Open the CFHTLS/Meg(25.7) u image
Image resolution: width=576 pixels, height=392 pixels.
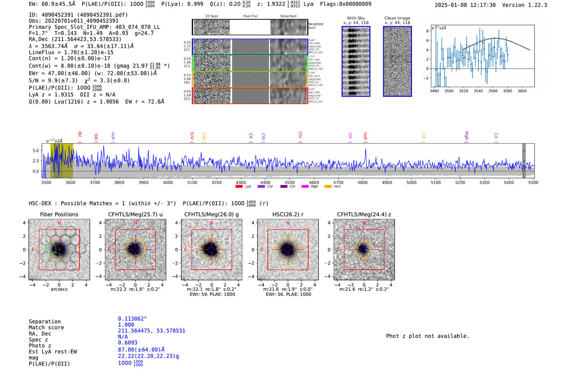coord(135,250)
